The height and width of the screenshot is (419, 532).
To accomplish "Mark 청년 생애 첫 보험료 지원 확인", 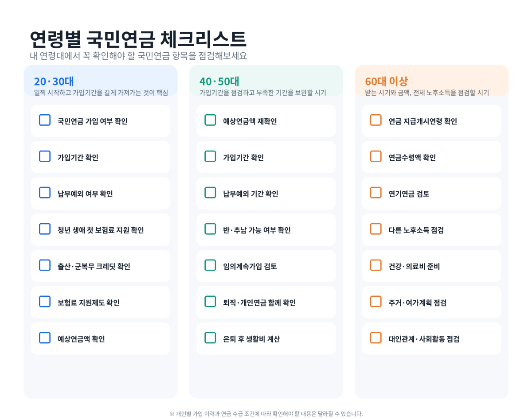I will pyautogui.click(x=45, y=229).
